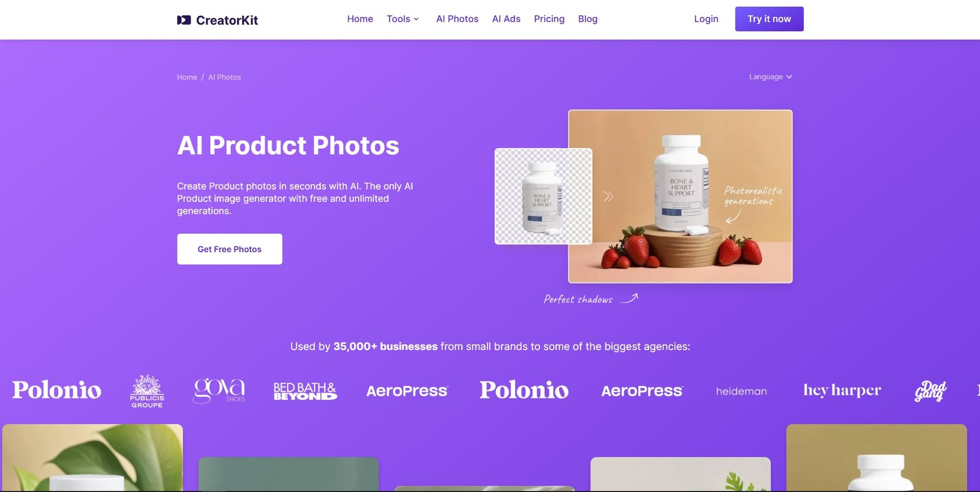
Task: Select the transparent-background bottle thumbnail
Action: (543, 196)
